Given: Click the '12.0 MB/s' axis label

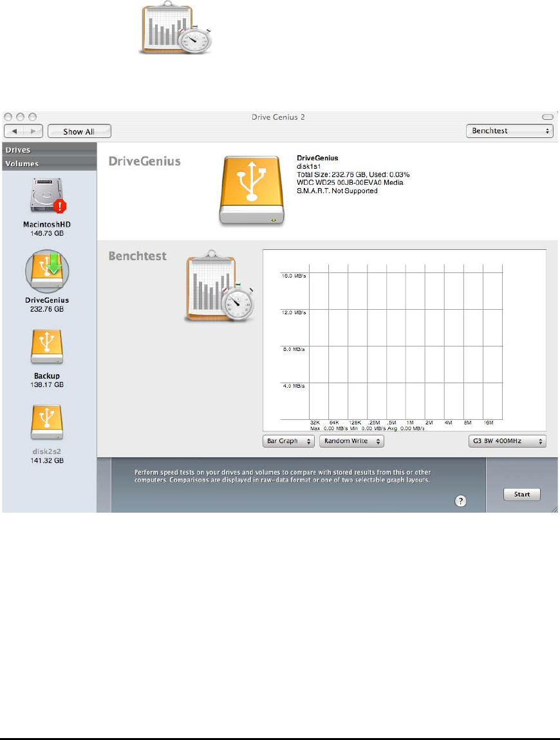Looking at the screenshot, I should (x=294, y=312).
